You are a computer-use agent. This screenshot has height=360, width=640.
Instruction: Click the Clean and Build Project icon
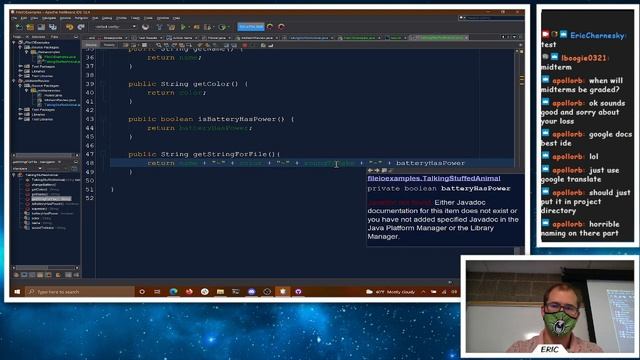pyautogui.click(x=171, y=27)
